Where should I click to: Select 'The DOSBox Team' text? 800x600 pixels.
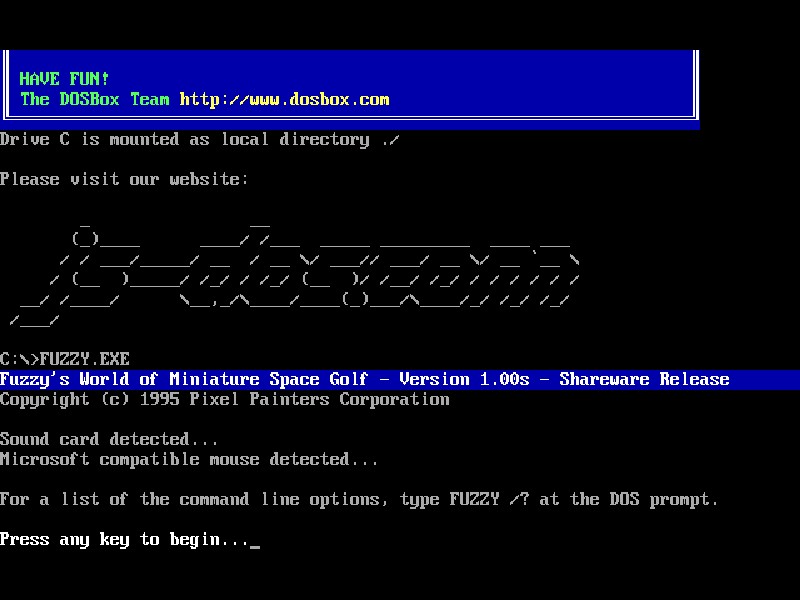coord(95,99)
